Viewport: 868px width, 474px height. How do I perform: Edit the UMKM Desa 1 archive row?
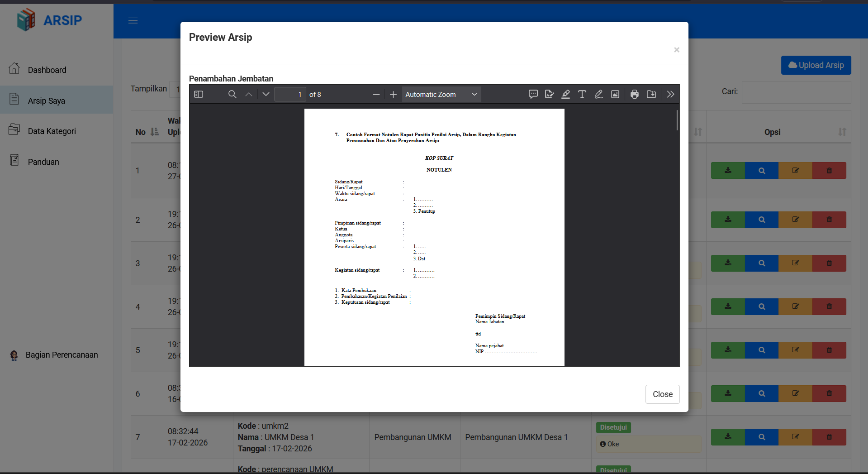pyautogui.click(x=795, y=437)
